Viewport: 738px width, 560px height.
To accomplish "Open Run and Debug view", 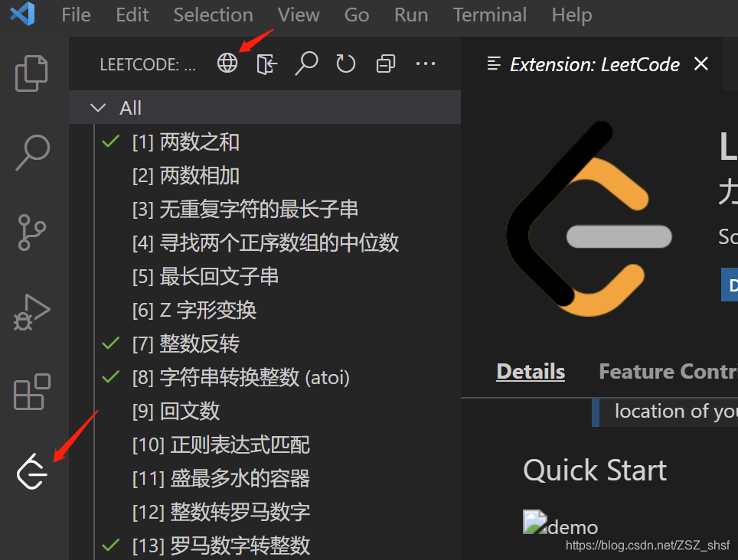I will coord(31,312).
